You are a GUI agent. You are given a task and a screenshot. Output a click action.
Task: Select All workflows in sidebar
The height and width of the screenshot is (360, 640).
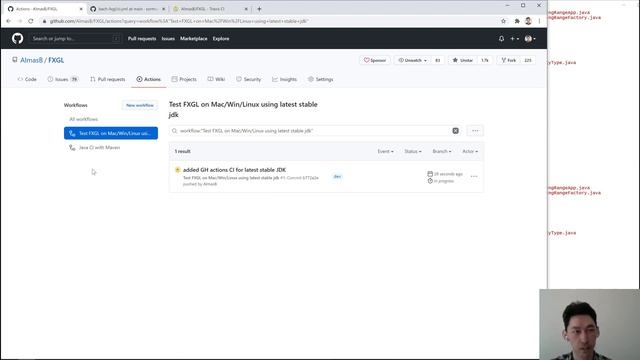point(84,119)
